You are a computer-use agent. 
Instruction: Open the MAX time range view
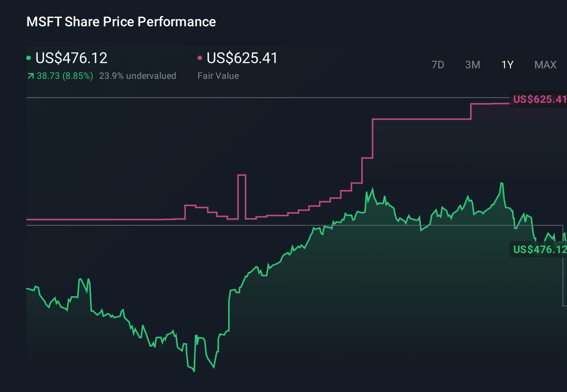[x=545, y=65]
